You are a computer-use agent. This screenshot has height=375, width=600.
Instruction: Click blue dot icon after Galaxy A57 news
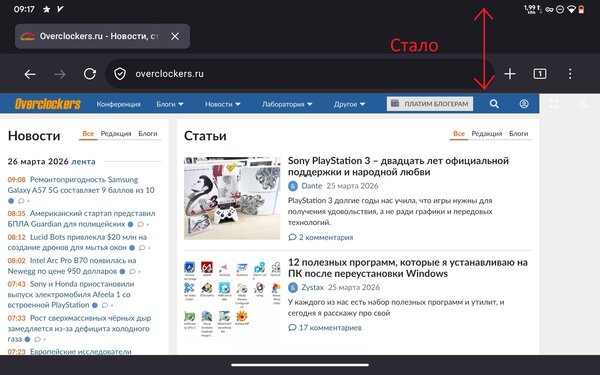click(x=11, y=201)
